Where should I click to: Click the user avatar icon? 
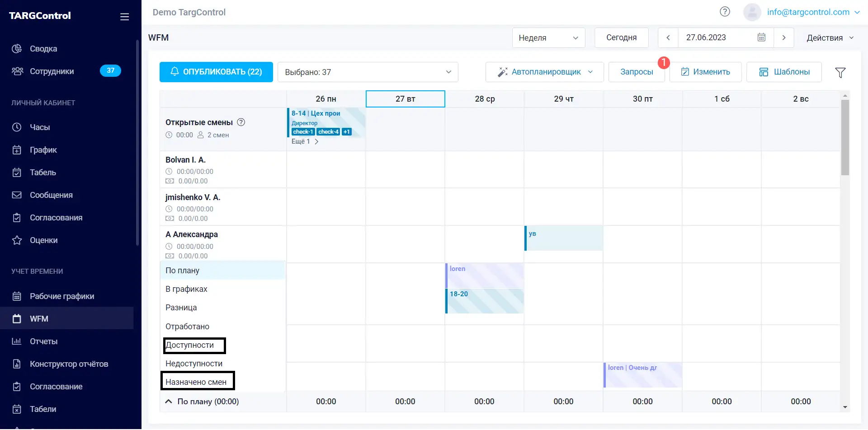pos(752,12)
